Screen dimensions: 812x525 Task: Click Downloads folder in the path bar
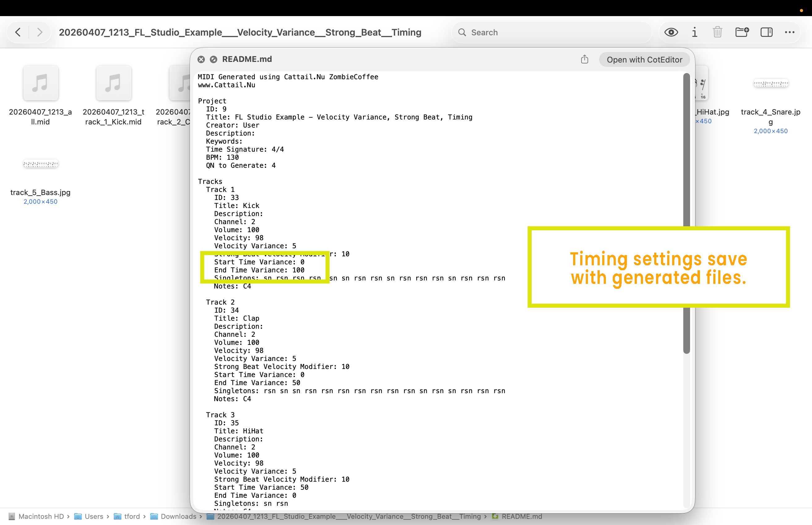[173, 516]
